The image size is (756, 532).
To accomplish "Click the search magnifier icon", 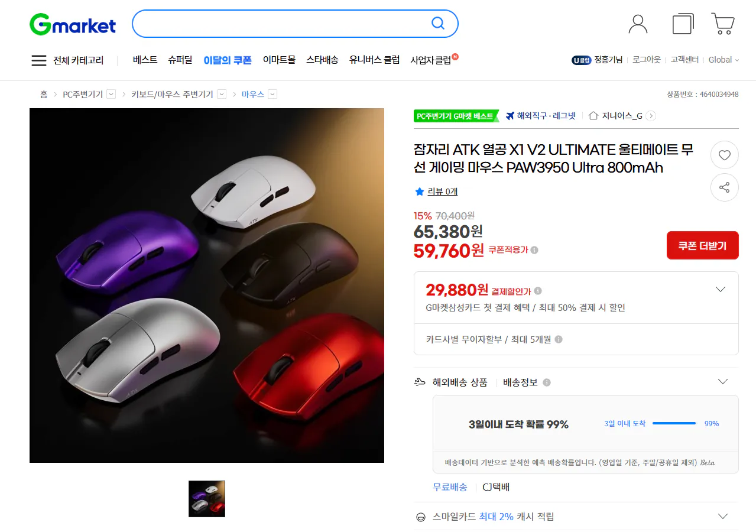I will pyautogui.click(x=438, y=24).
